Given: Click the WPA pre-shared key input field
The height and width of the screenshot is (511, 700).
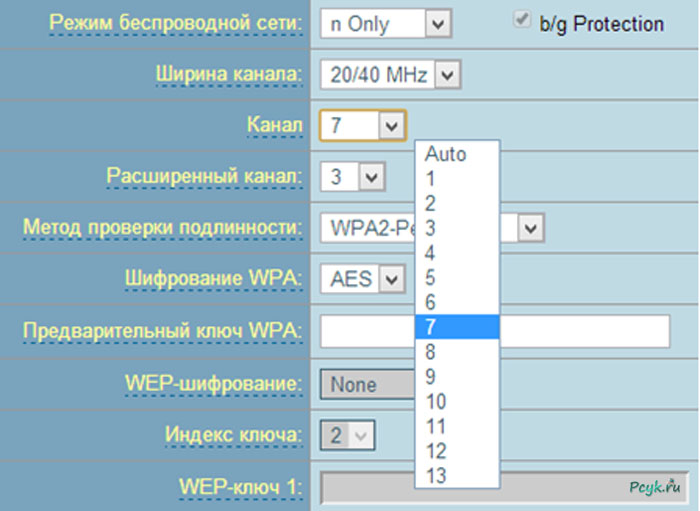Looking at the screenshot, I should [495, 331].
